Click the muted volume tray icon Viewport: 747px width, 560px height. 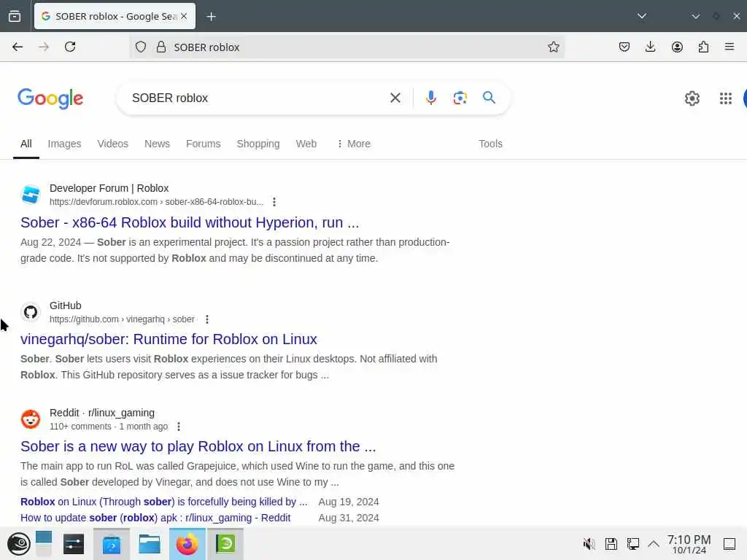[x=589, y=544]
